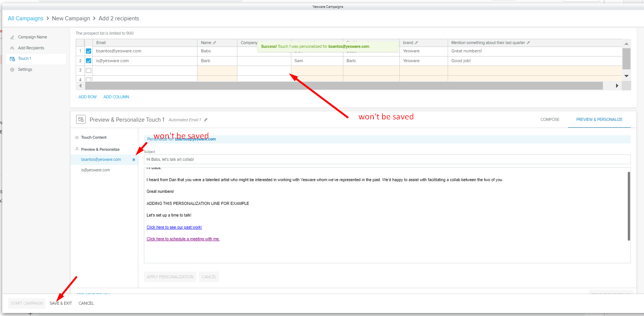This screenshot has width=644, height=316.
Task: Click ADD ROW below the table
Action: pyautogui.click(x=87, y=97)
